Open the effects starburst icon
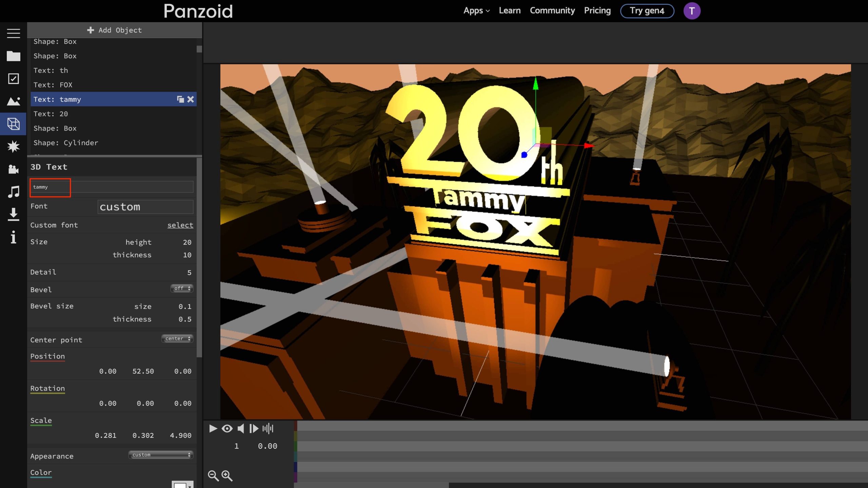This screenshot has height=488, width=868. click(x=13, y=147)
